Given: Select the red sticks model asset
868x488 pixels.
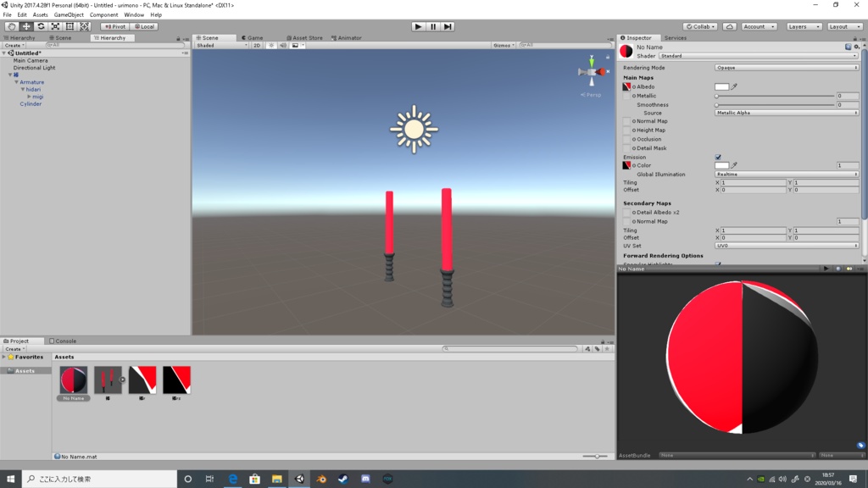Looking at the screenshot, I should click(108, 380).
